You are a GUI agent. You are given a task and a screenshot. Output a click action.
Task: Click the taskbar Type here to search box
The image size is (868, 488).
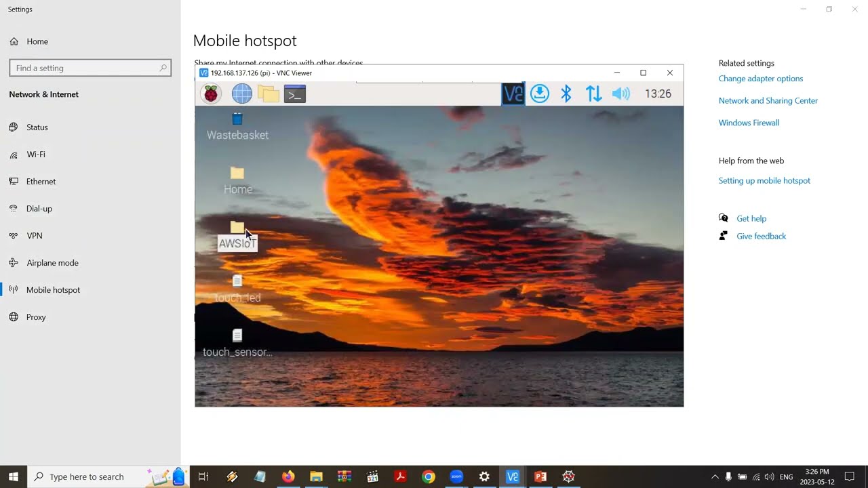pyautogui.click(x=108, y=476)
